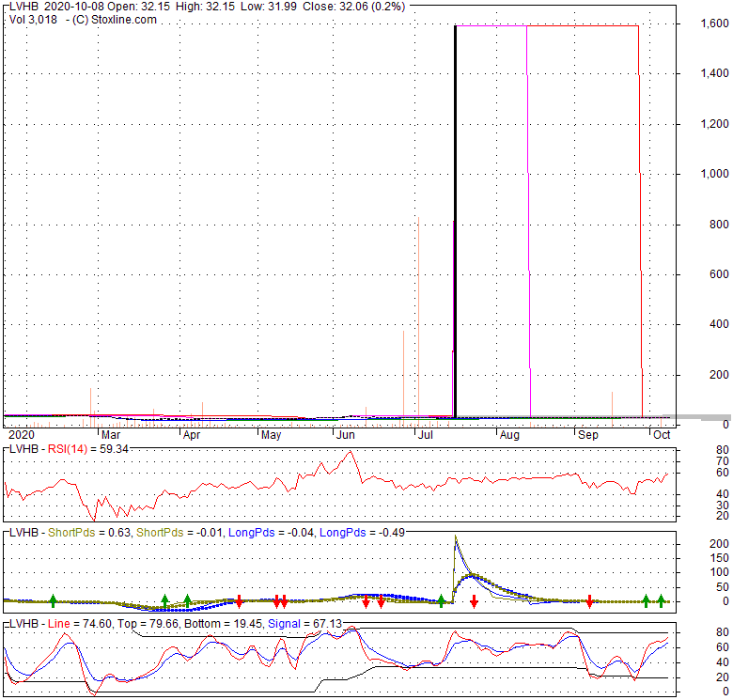Click the red 'RSI(14)' indicator label
The height and width of the screenshot is (700, 733).
pyautogui.click(x=68, y=449)
